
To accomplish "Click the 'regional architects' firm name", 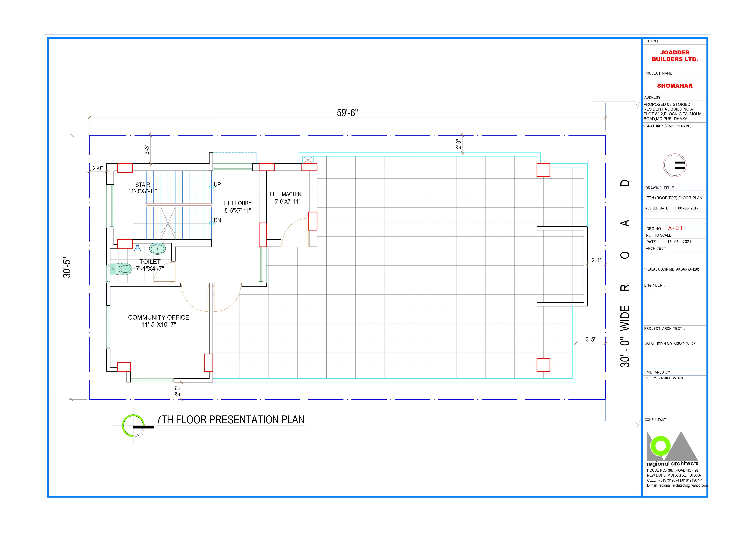I will pyautogui.click(x=672, y=463).
